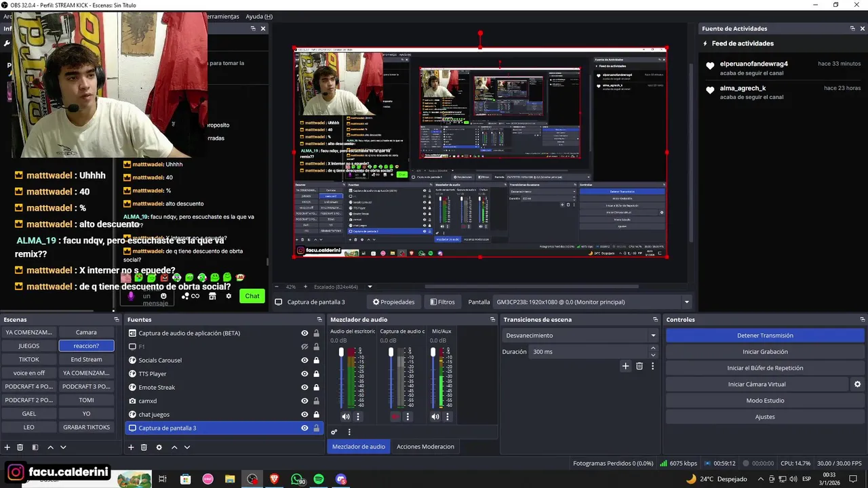Hide the Emote Streak source
Screen dimensions: 868x488
click(x=304, y=387)
